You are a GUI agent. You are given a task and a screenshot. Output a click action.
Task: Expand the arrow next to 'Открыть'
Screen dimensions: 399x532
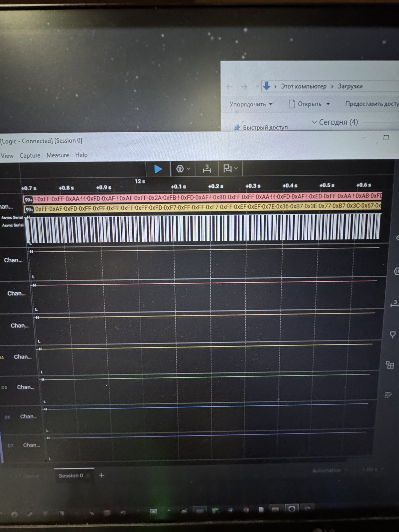tap(328, 104)
